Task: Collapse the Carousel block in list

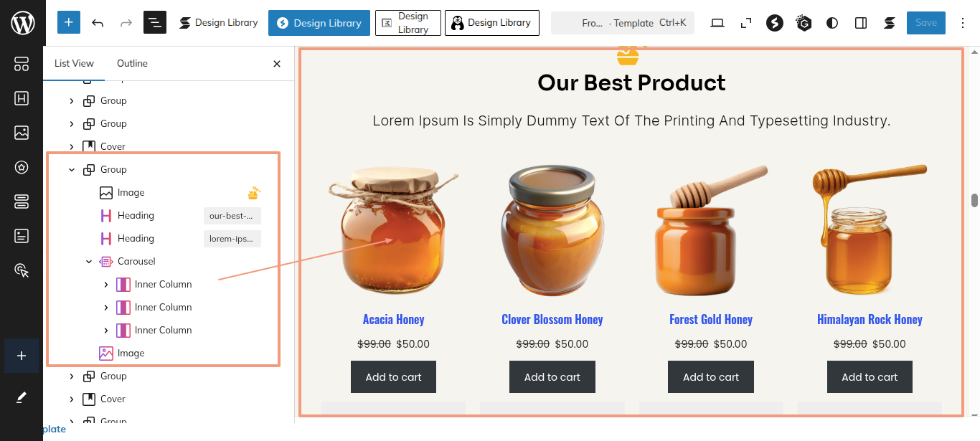Action: pyautogui.click(x=89, y=262)
